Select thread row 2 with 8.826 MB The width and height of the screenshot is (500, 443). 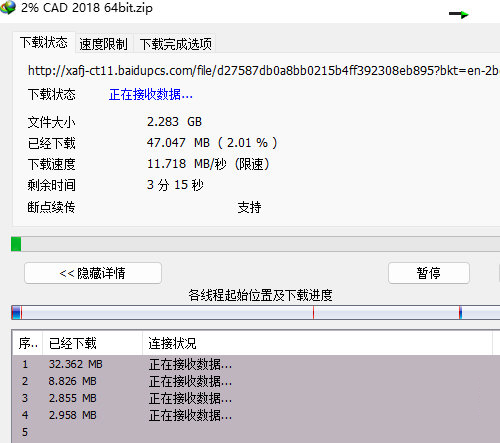[x=256, y=381]
